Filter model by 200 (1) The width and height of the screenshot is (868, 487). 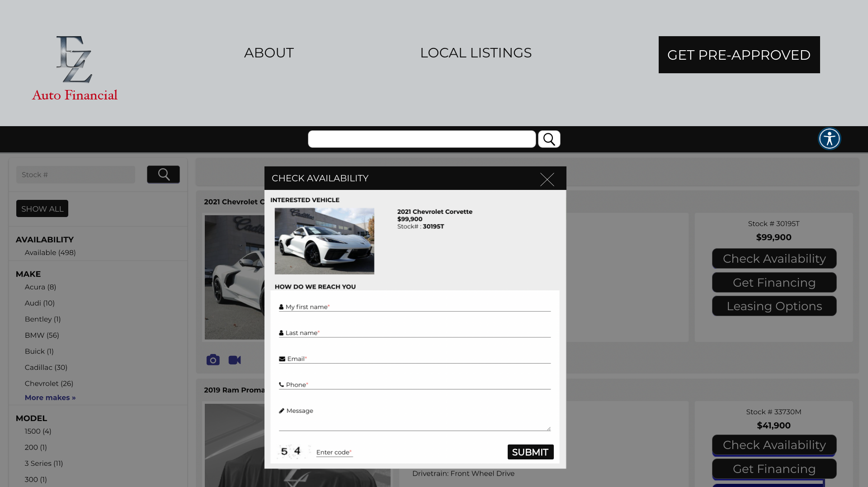point(36,447)
